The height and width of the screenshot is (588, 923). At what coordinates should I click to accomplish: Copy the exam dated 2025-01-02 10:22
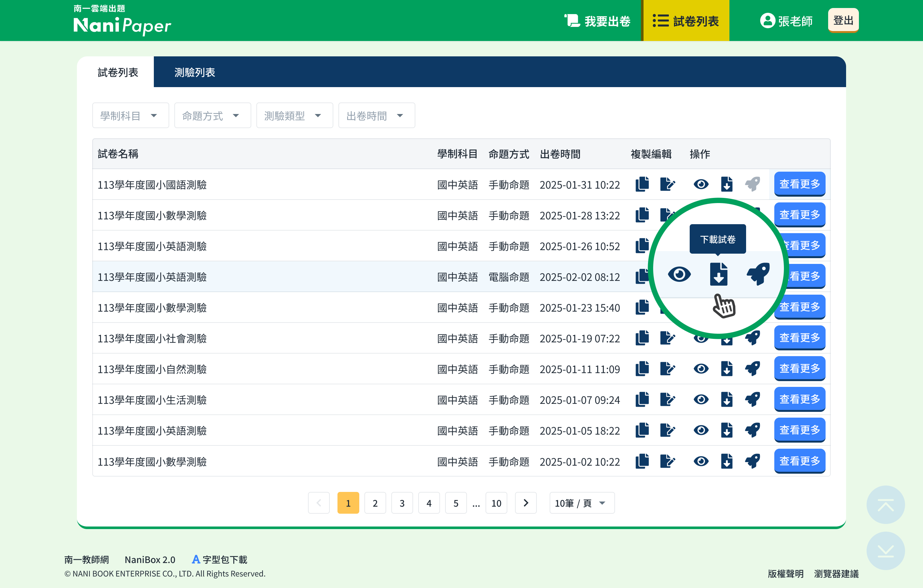coord(642,461)
